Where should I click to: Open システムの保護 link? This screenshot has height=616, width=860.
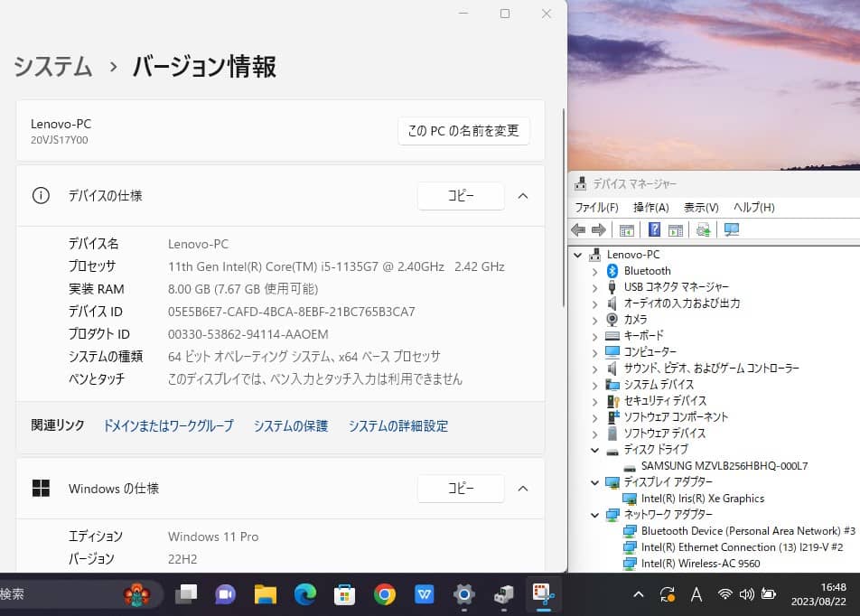(291, 425)
